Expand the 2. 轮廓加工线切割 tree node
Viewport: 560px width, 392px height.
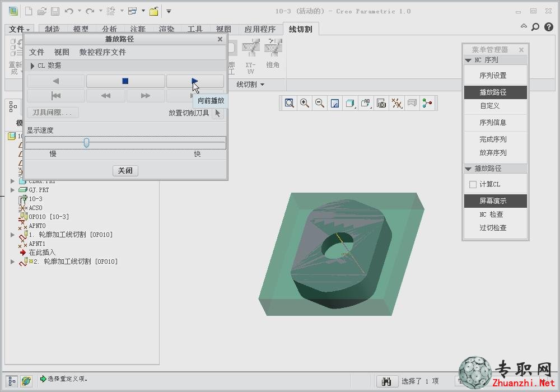click(12, 262)
